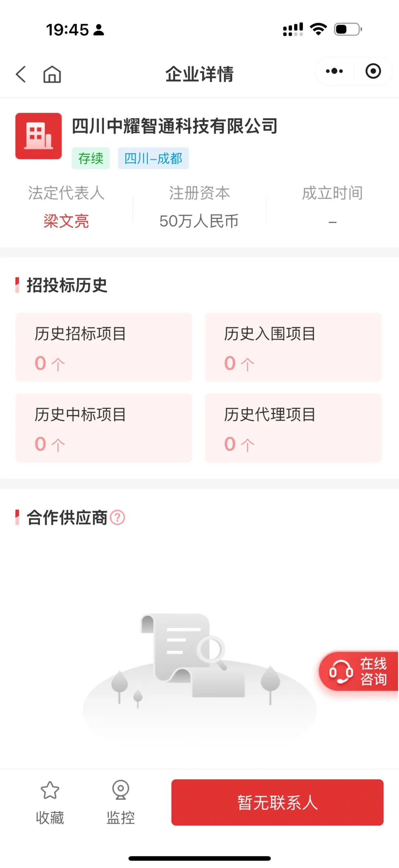Tap the 暂无联系人 red button
Screen dimensions: 399x868
(x=277, y=802)
